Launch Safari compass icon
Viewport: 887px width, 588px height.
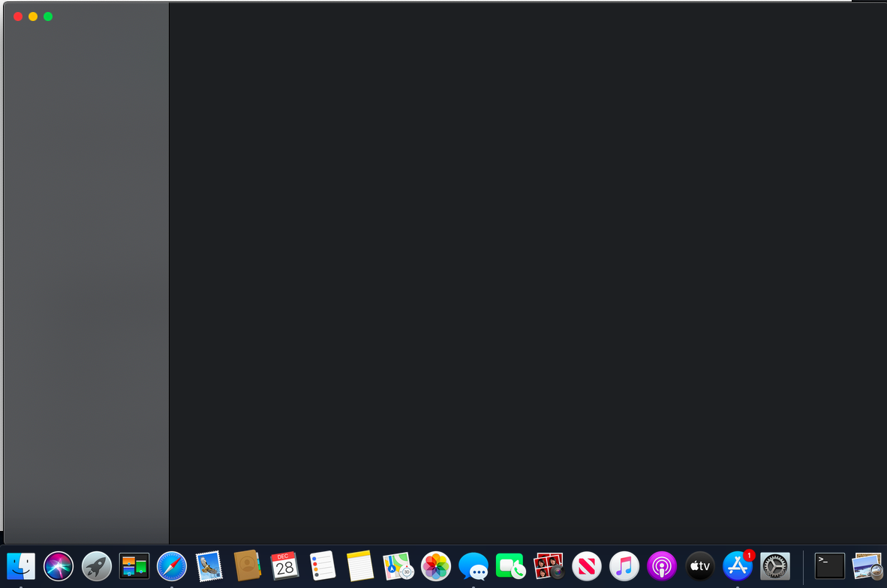(x=171, y=566)
